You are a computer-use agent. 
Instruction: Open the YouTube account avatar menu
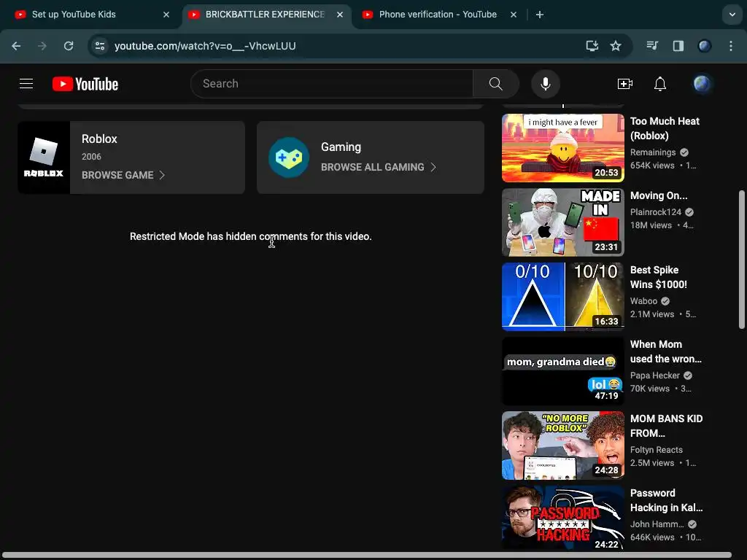pyautogui.click(x=702, y=84)
